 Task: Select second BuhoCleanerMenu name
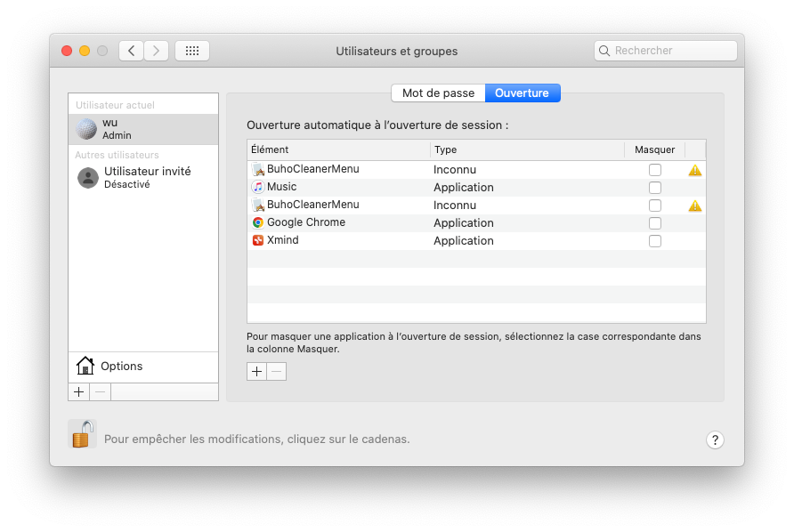tap(313, 205)
